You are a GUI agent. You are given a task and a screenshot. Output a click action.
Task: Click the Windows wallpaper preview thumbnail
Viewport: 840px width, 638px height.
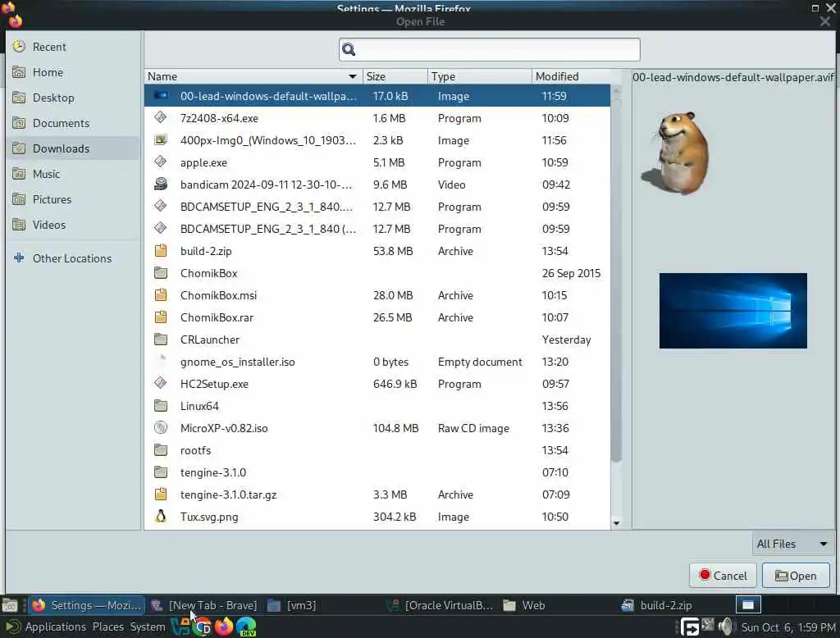733,311
